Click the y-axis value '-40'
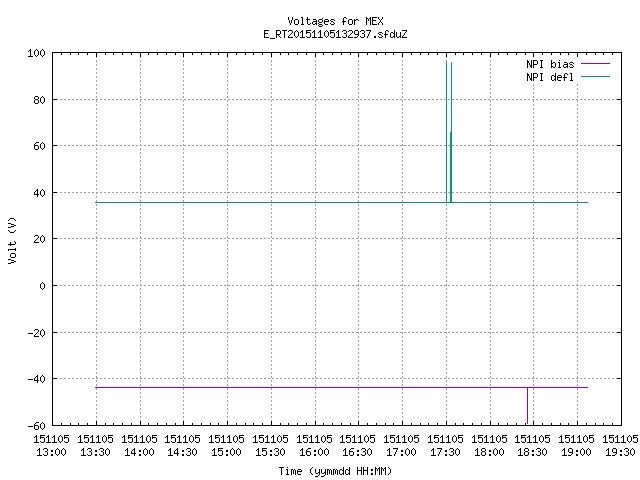 click(36, 379)
